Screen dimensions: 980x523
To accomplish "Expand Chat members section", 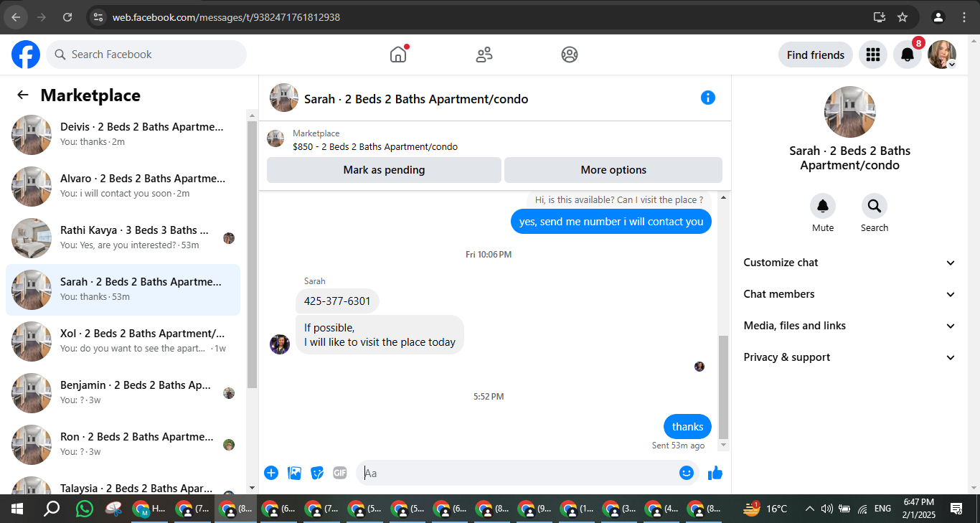I will [x=850, y=294].
